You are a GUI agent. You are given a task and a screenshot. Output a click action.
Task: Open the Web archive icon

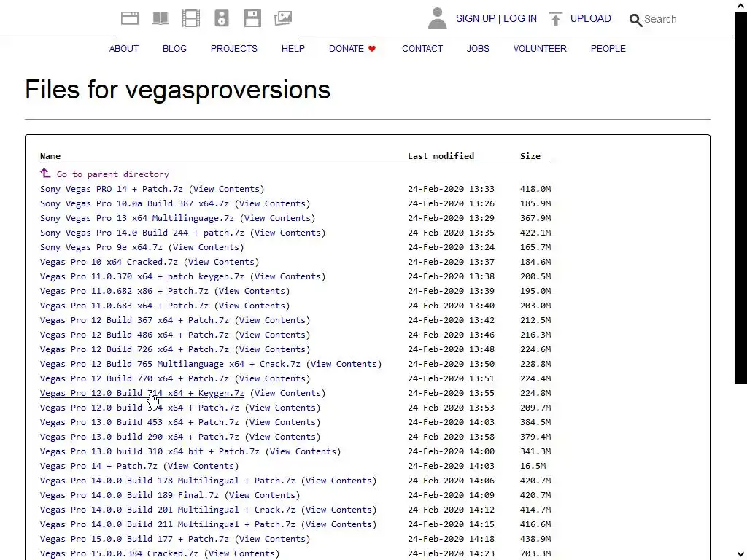pos(130,18)
